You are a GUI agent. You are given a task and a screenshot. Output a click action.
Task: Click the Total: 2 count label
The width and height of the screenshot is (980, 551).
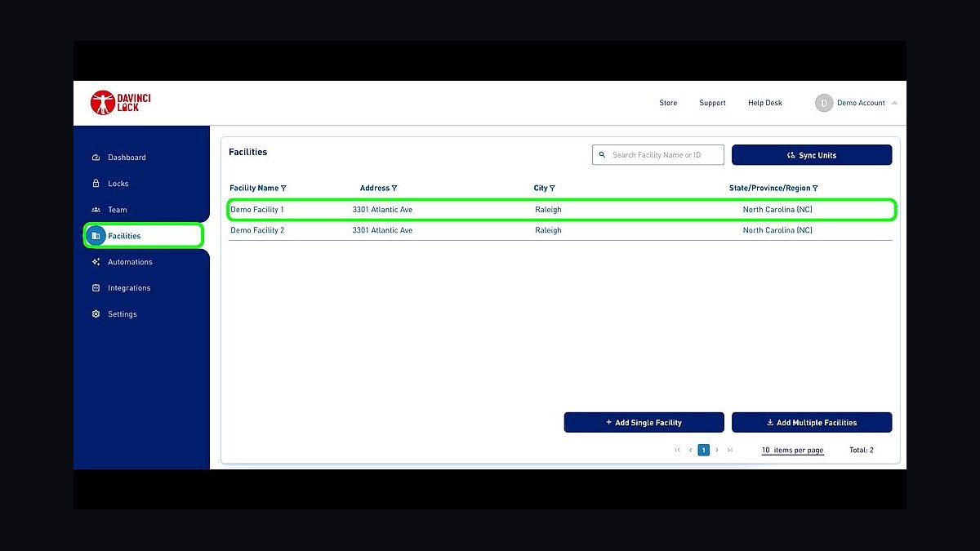click(x=862, y=451)
